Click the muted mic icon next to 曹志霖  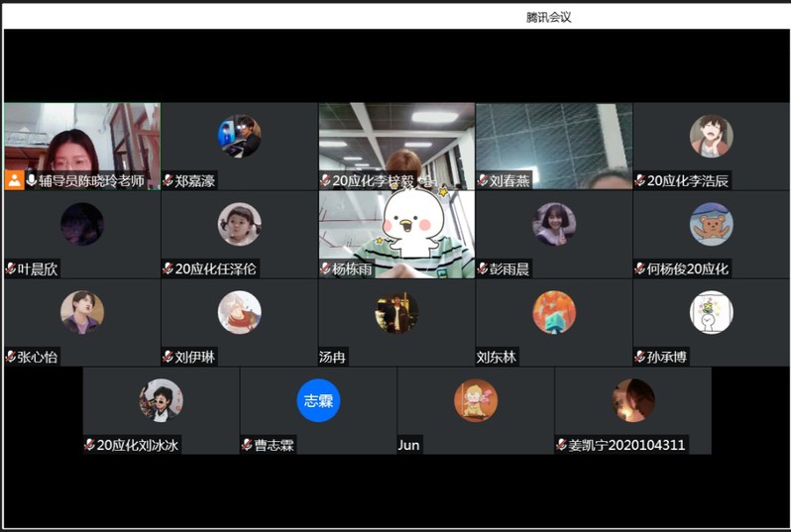(x=247, y=445)
